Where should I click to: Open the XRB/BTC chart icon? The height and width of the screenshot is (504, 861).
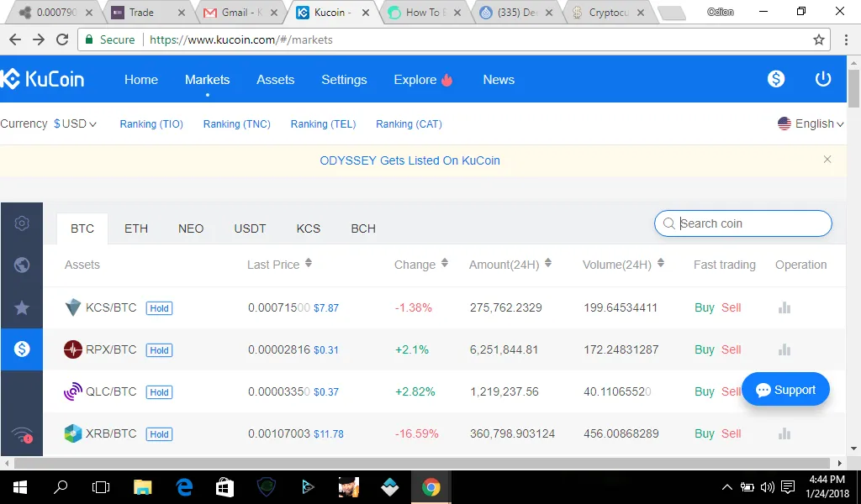click(x=784, y=433)
